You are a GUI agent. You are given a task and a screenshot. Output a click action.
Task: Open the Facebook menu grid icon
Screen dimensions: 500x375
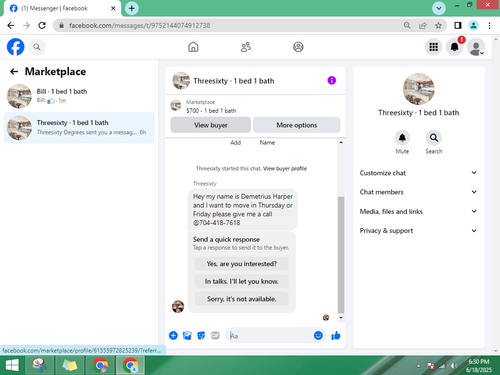tap(433, 47)
